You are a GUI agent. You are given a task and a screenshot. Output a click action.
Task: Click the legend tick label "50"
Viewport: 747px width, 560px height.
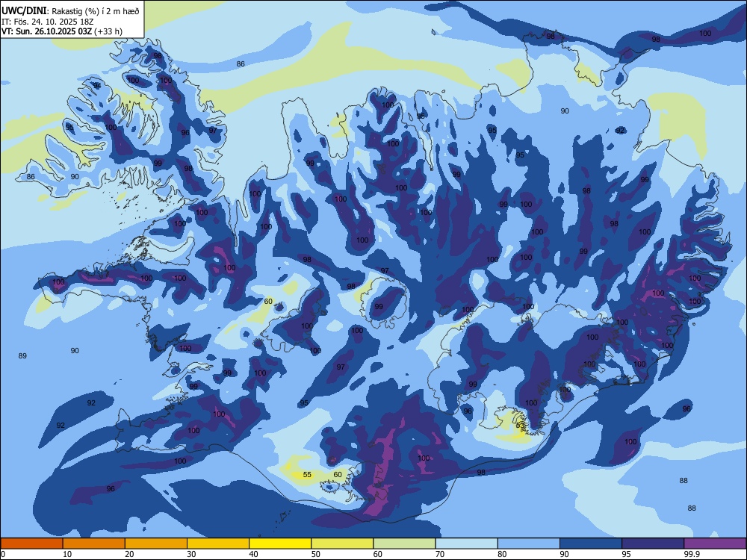pos(316,554)
